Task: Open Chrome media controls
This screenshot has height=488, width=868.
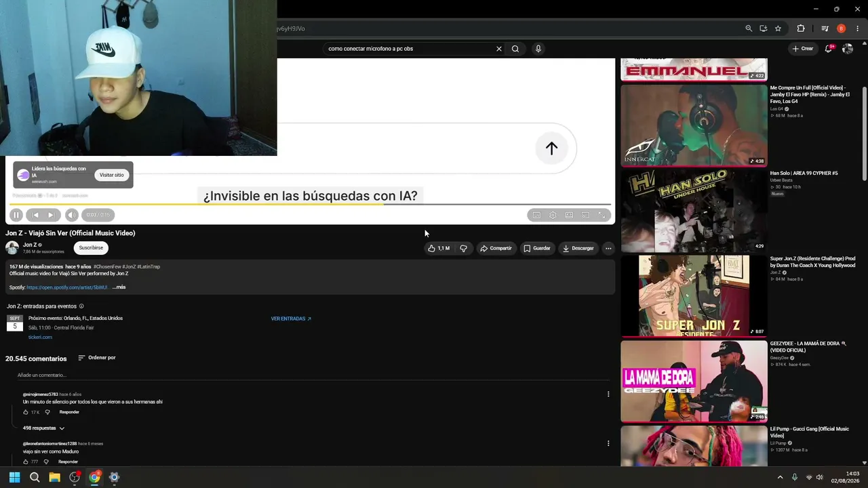Action: pos(825,28)
